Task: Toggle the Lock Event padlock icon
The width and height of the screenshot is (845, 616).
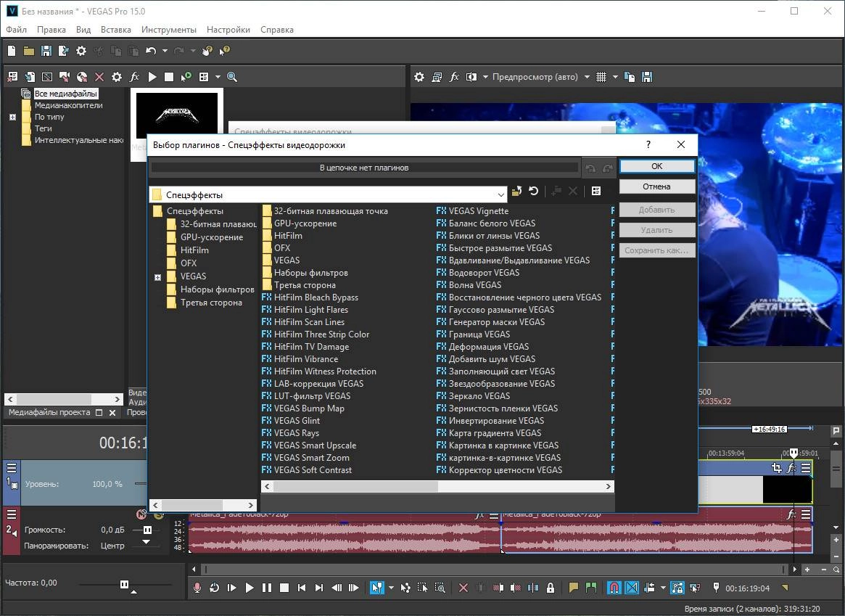Action: [x=551, y=588]
